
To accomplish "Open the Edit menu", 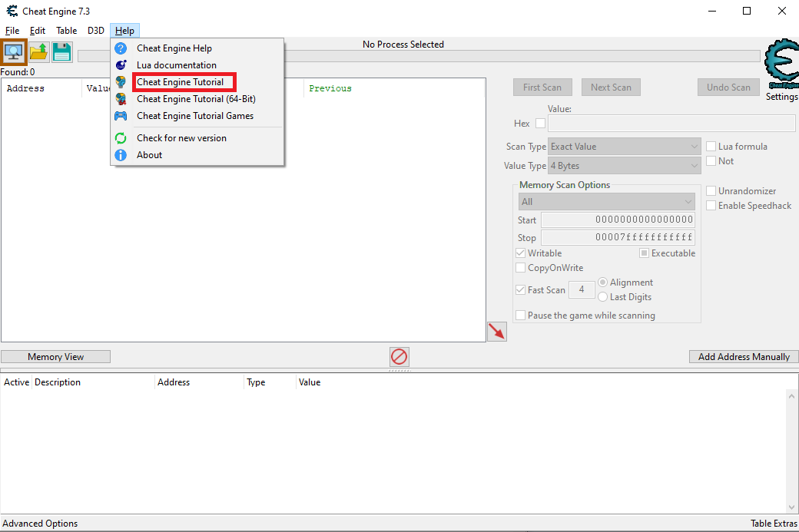I will pyautogui.click(x=37, y=31).
